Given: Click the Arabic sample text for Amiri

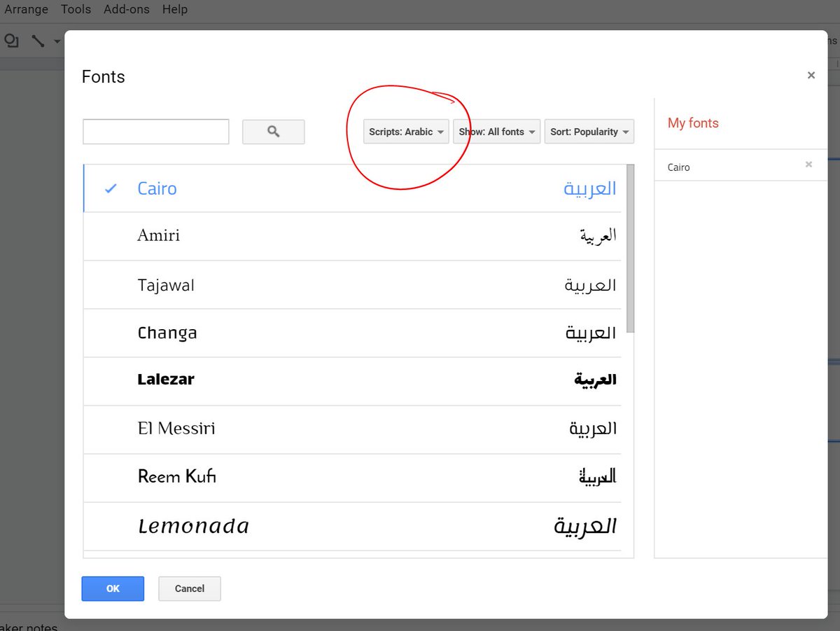Looking at the screenshot, I should point(598,235).
